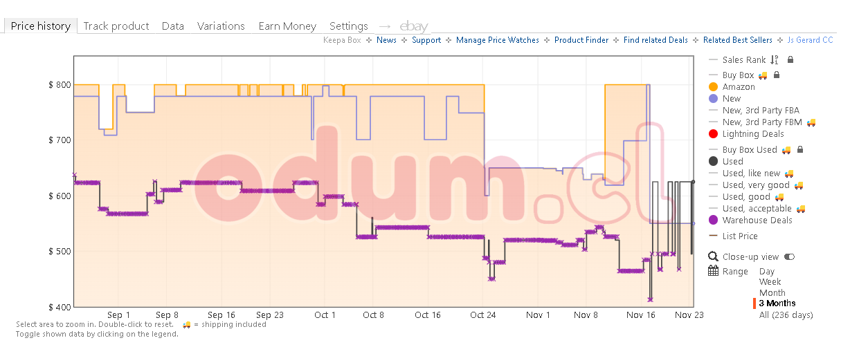Click the Sales Rank sort icon
The height and width of the screenshot is (347, 868).
(x=775, y=60)
